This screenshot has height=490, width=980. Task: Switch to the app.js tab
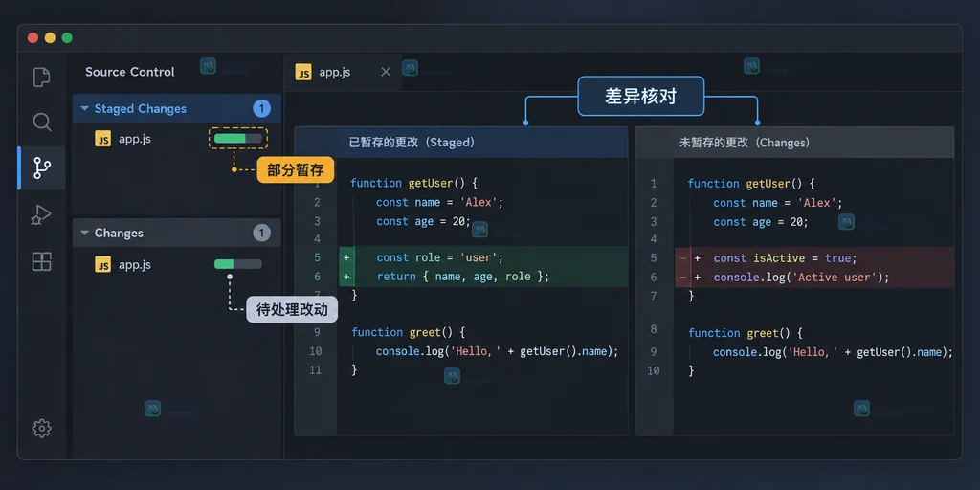pyautogui.click(x=344, y=73)
